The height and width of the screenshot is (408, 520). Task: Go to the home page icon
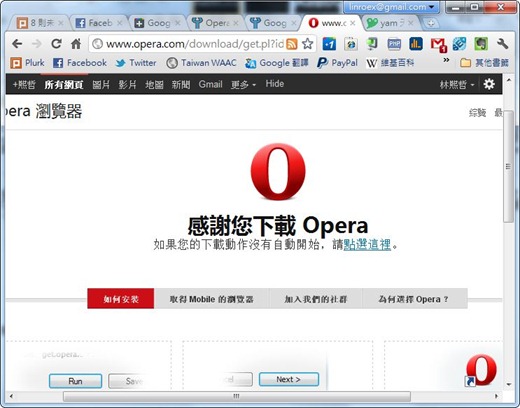click(76, 44)
